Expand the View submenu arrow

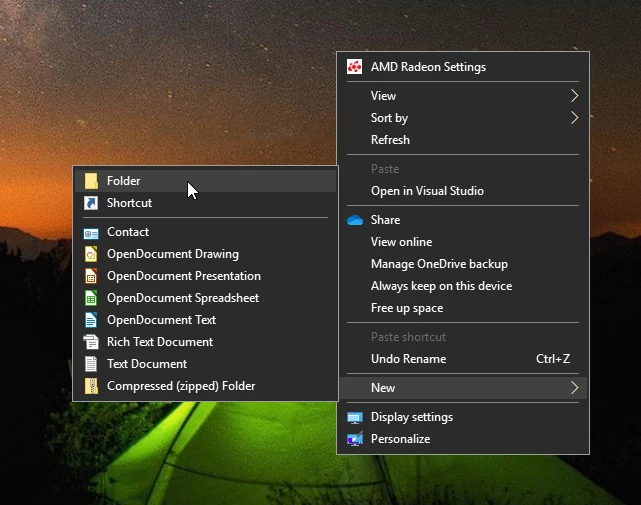point(574,96)
